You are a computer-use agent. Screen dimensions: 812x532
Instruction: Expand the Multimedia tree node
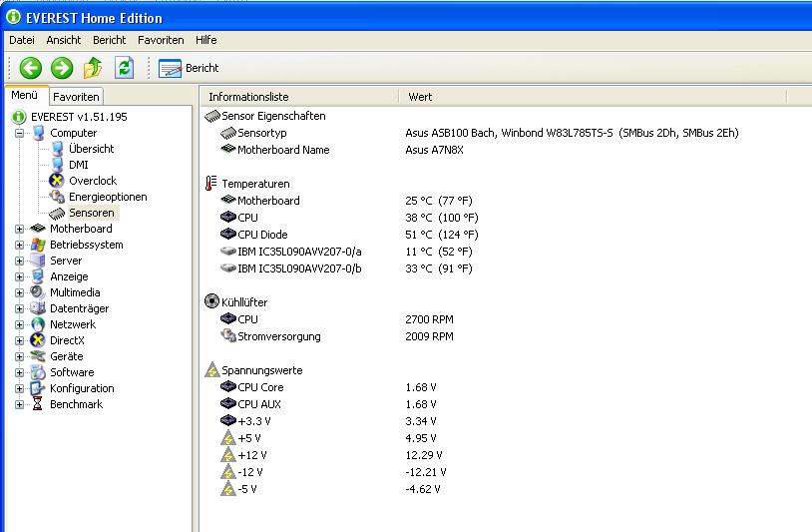pos(19,293)
